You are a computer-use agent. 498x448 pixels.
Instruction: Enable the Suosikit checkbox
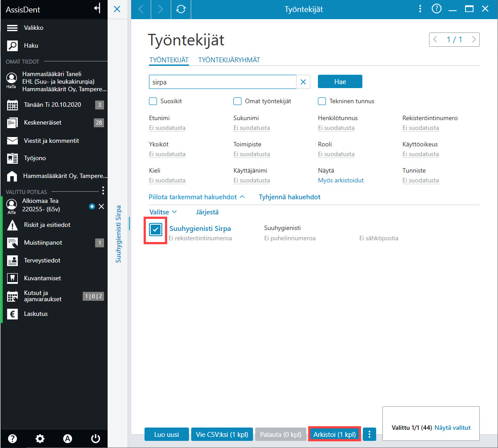[153, 101]
